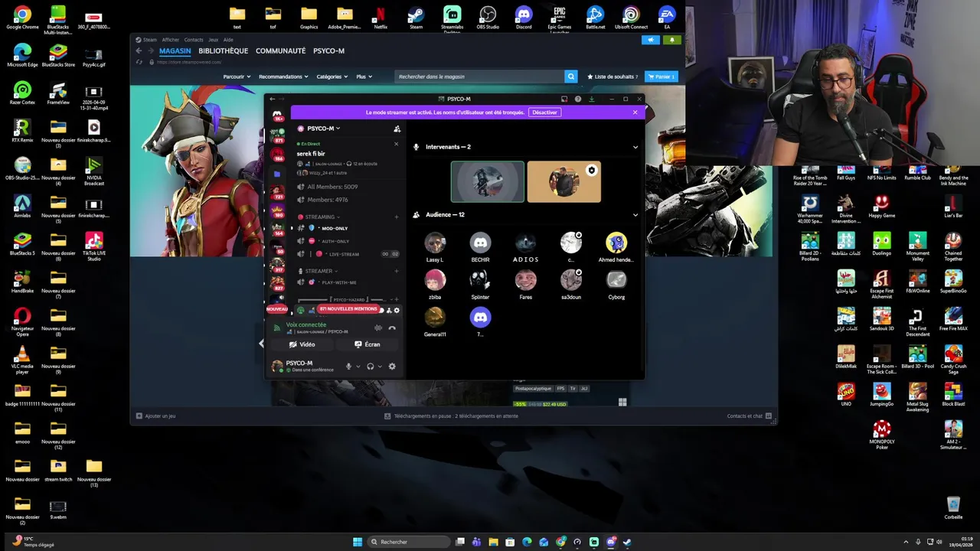Open Razer Cortex desktop icon

(x=22, y=93)
